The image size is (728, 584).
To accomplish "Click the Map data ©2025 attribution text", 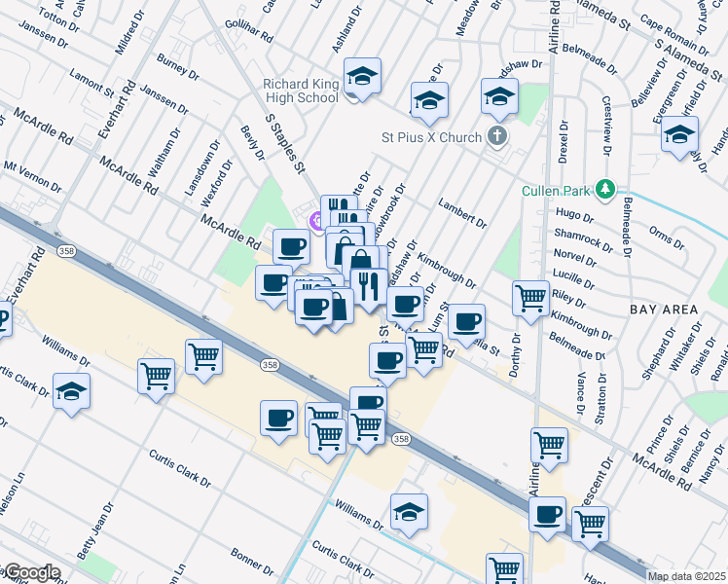I will (x=687, y=576).
